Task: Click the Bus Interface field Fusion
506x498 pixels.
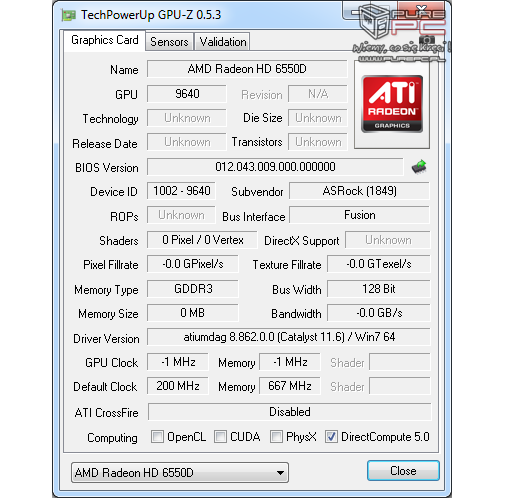Action: (x=359, y=215)
